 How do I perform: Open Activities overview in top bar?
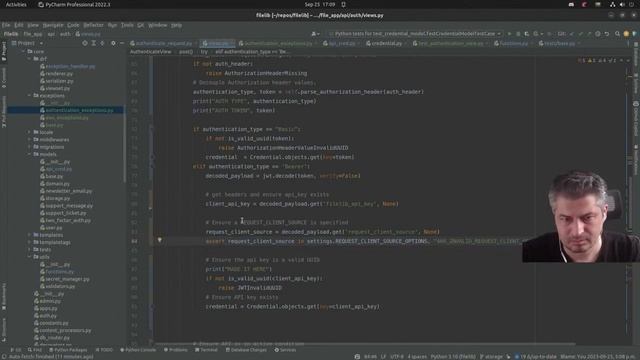pyautogui.click(x=16, y=4)
